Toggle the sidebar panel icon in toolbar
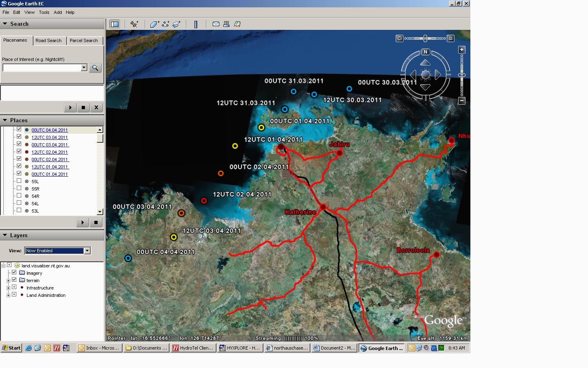The width and height of the screenshot is (588, 368). coord(115,24)
